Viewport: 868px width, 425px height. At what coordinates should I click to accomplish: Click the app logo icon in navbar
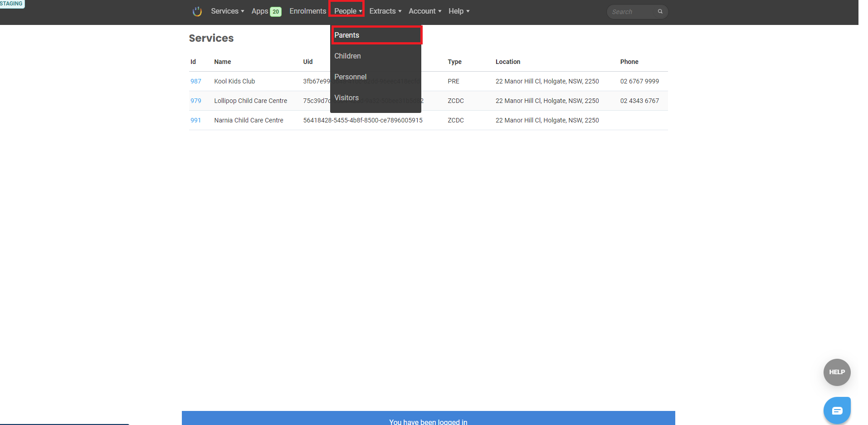pyautogui.click(x=197, y=11)
